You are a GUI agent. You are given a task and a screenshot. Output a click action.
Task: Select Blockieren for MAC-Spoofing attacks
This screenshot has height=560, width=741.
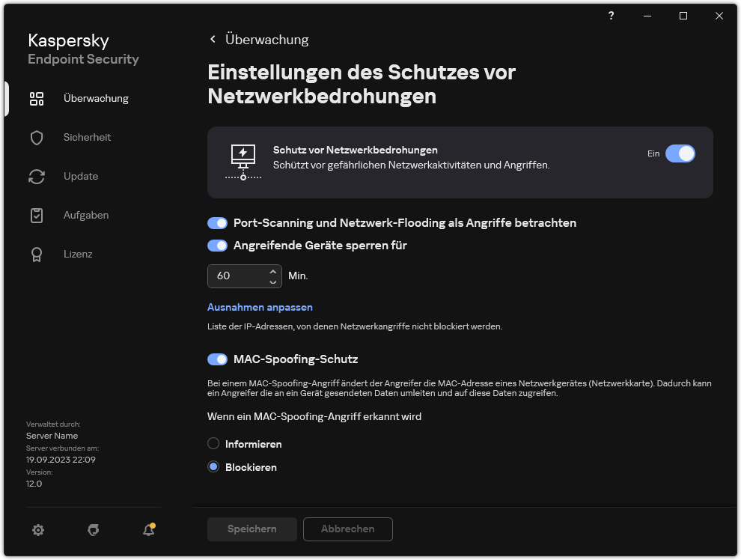pos(213,466)
